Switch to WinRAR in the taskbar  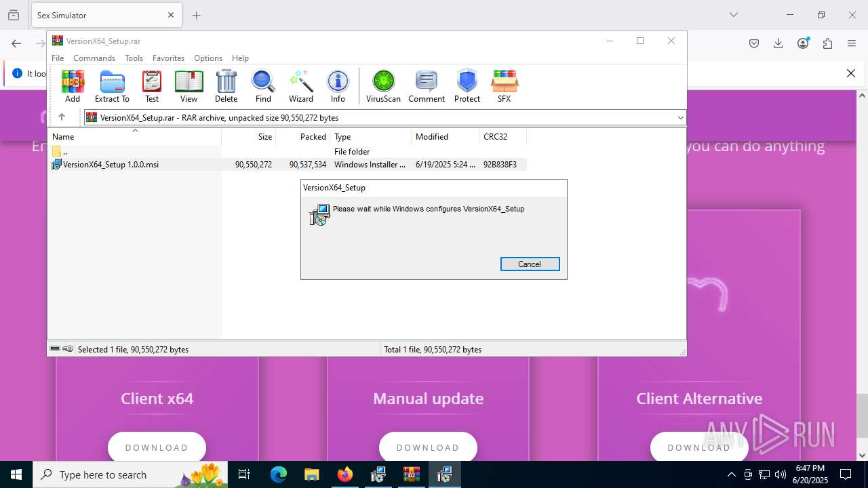pyautogui.click(x=411, y=474)
